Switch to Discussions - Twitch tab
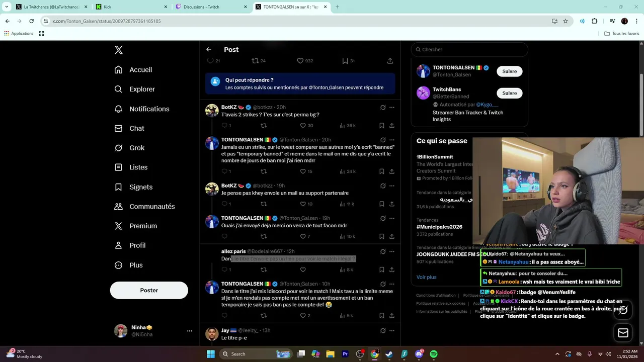The height and width of the screenshot is (362, 644). [x=211, y=7]
